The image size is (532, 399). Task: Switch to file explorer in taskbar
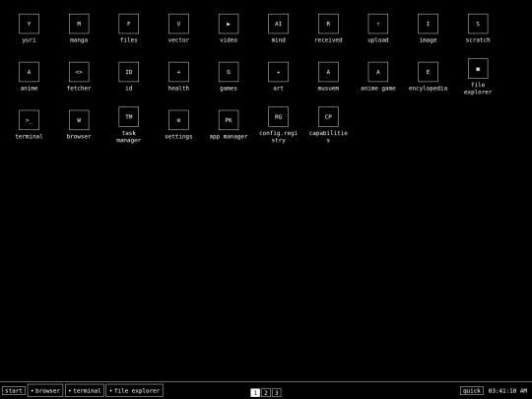click(x=134, y=390)
